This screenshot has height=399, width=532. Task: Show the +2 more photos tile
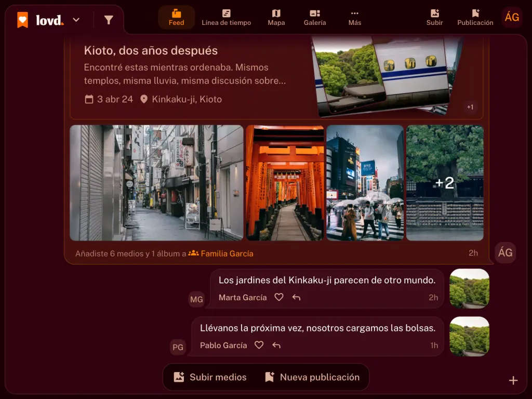coord(445,183)
